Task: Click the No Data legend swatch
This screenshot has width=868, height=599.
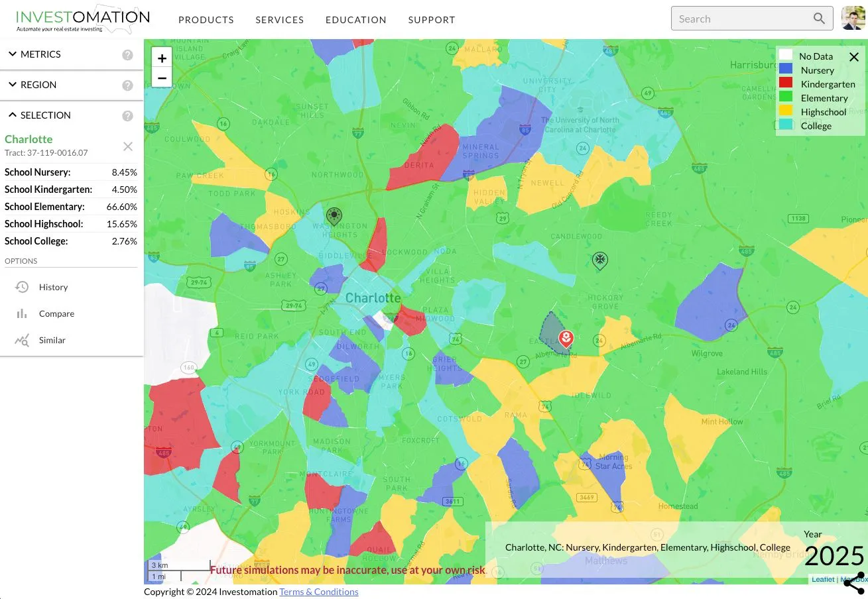Action: (786, 56)
